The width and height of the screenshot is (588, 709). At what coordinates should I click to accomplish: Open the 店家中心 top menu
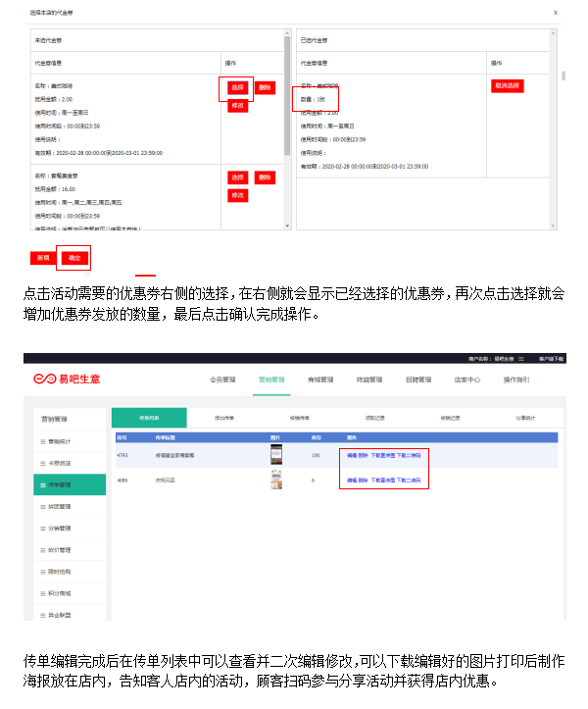coord(466,379)
